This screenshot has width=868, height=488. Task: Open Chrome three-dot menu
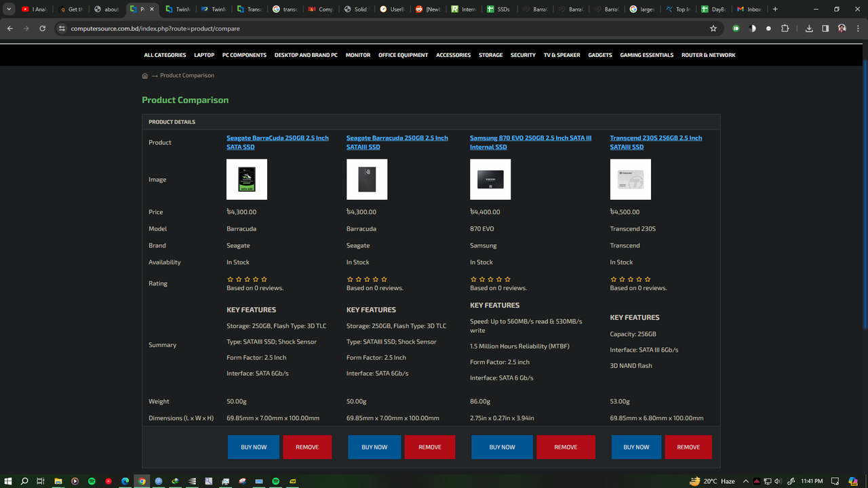858,28
